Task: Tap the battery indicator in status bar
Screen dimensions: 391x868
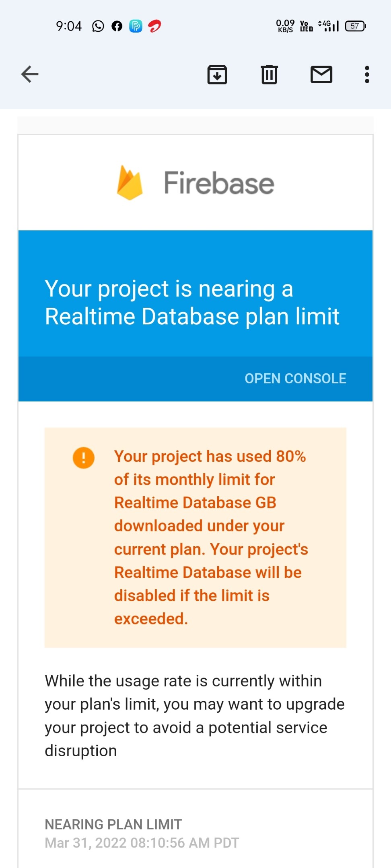Action: pyautogui.click(x=355, y=26)
